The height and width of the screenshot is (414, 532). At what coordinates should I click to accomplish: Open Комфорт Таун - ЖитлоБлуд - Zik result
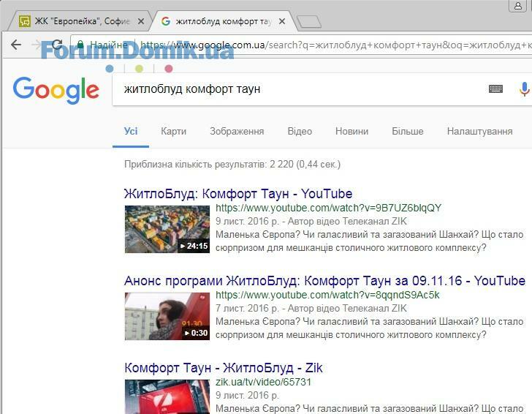pos(224,368)
